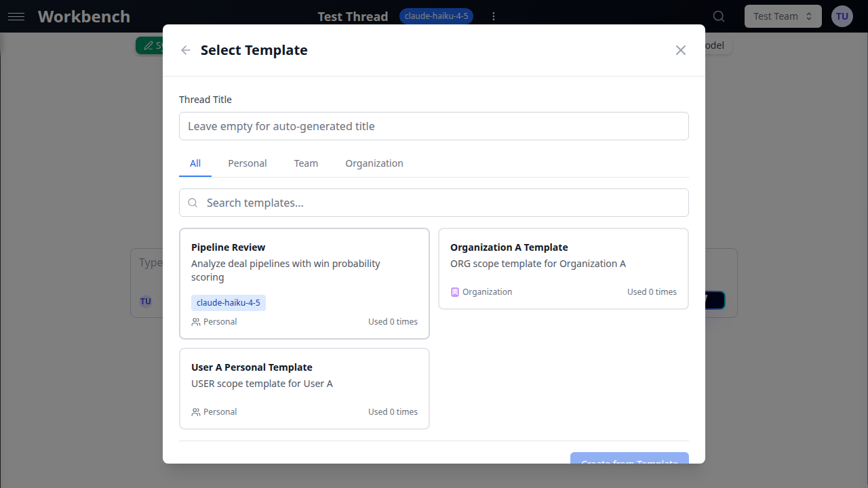
Task: Click into the Thread Title input field
Action: pyautogui.click(x=433, y=126)
